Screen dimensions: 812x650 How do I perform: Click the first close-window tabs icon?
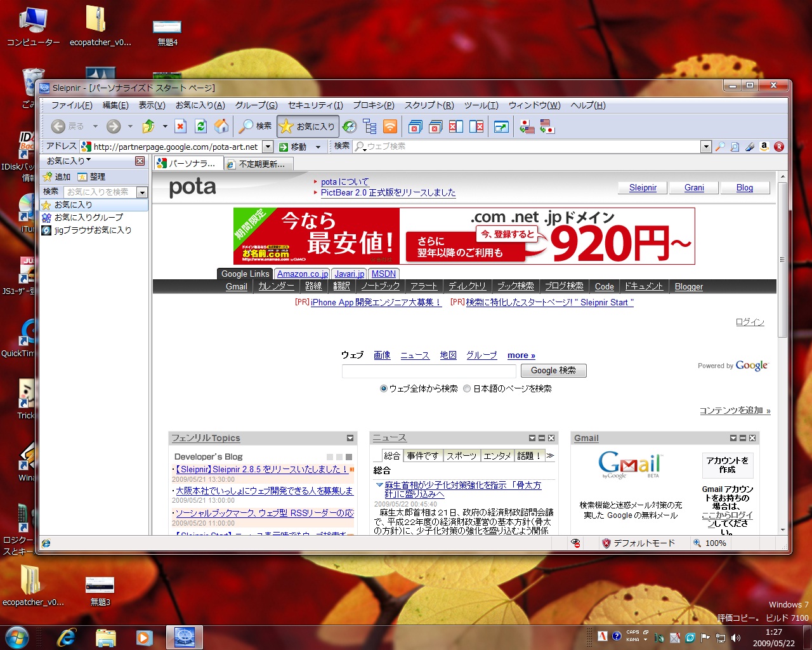click(416, 126)
